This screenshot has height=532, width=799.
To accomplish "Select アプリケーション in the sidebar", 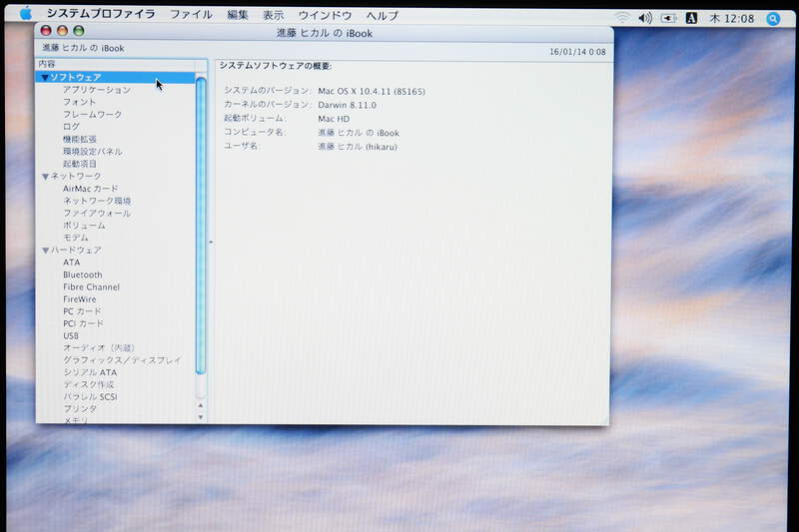I will tap(97, 90).
